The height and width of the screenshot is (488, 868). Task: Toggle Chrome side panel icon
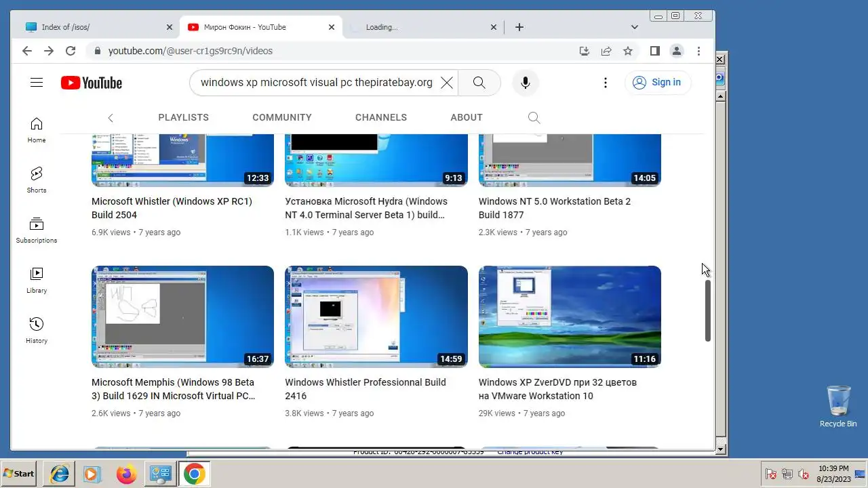tap(654, 51)
